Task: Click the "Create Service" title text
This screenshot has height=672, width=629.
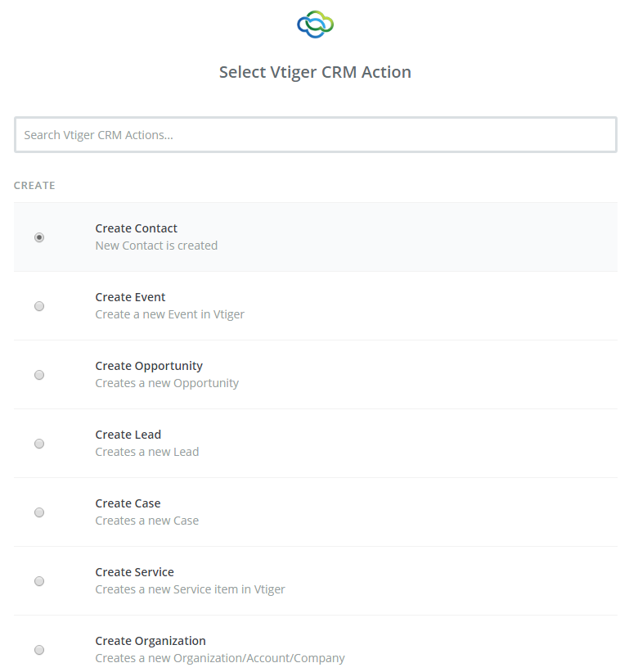Action: coord(134,572)
